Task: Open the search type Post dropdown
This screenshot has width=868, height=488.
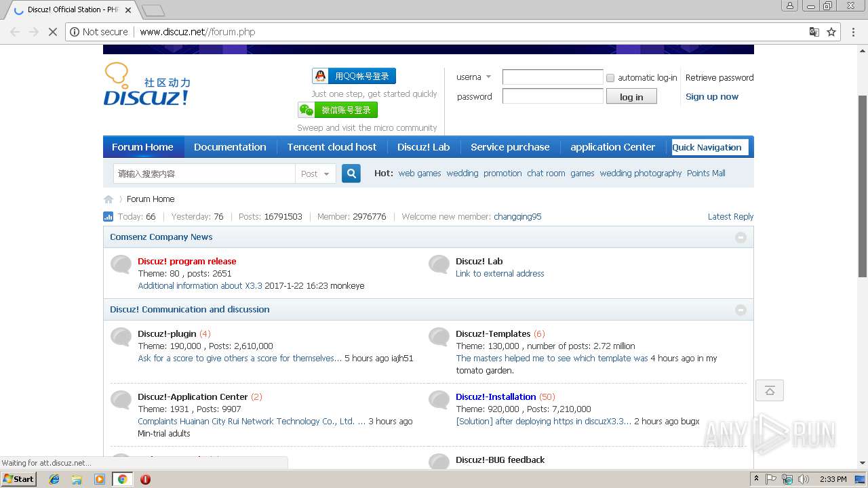Action: pos(315,174)
